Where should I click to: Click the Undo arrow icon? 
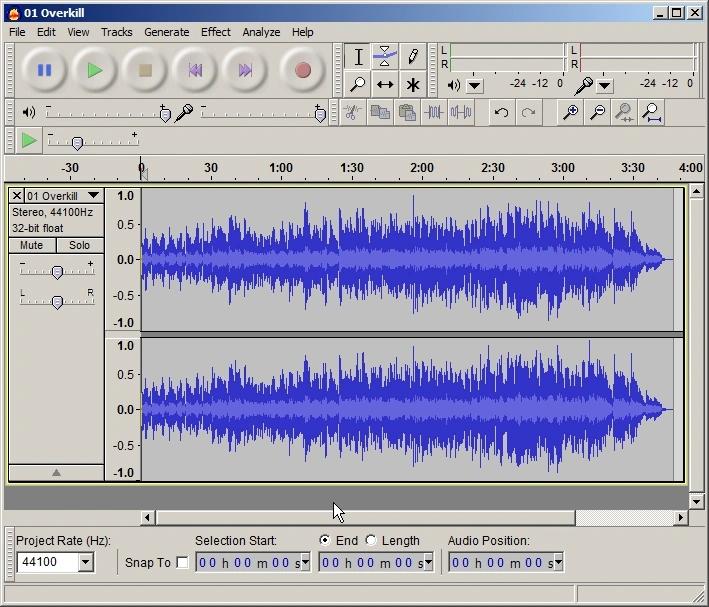502,112
